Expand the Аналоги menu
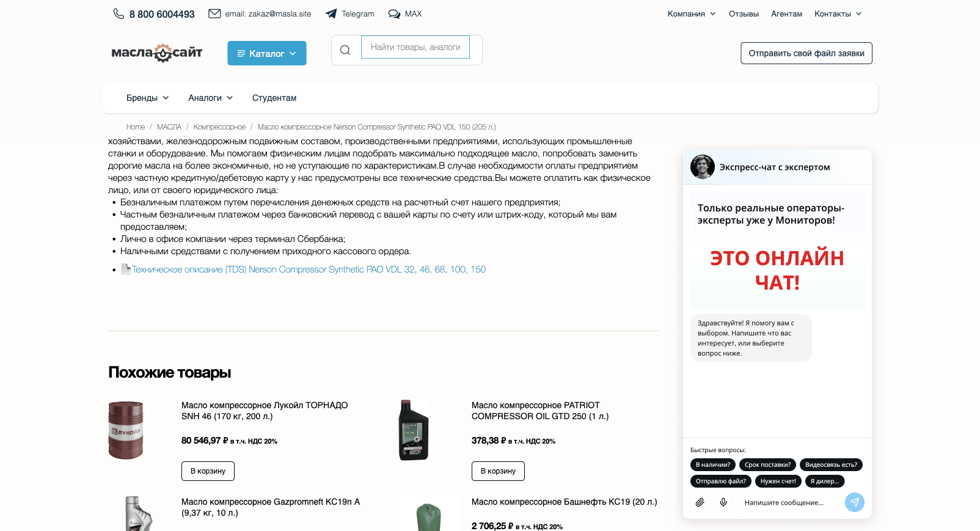The image size is (980, 531). (x=210, y=98)
